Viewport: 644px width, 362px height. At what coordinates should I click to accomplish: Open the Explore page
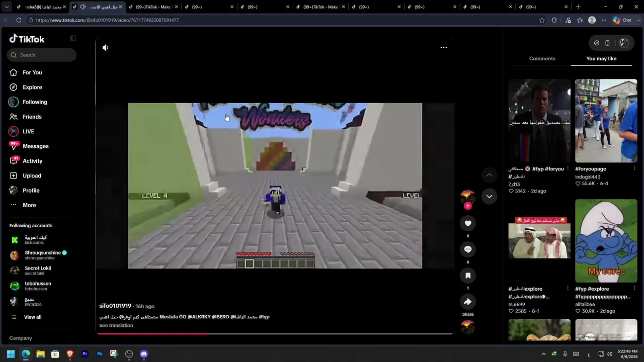click(x=26, y=87)
